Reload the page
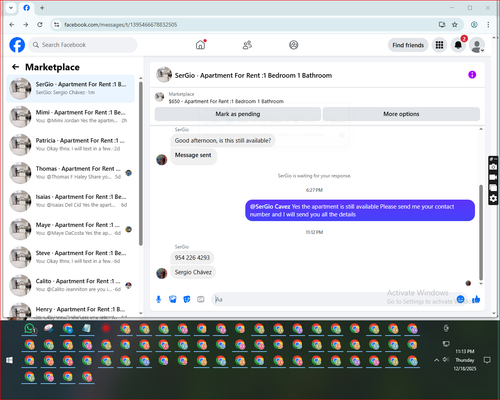This screenshot has width=500, height=400. (x=40, y=25)
